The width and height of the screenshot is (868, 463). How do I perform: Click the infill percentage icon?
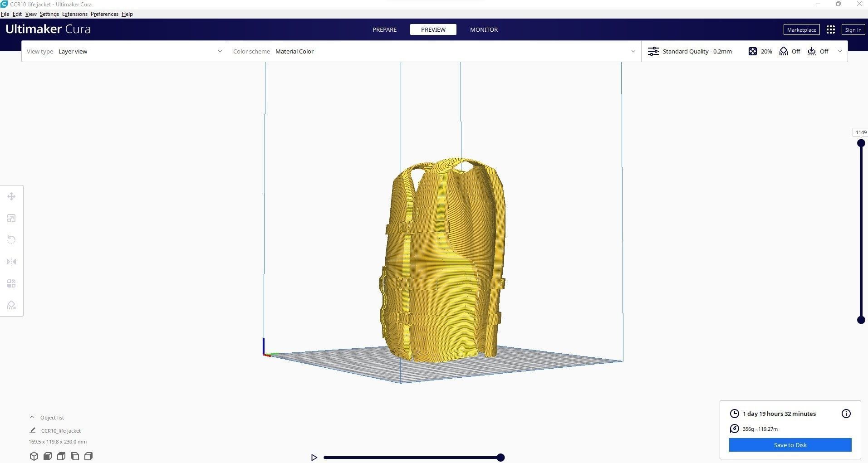pyautogui.click(x=753, y=51)
